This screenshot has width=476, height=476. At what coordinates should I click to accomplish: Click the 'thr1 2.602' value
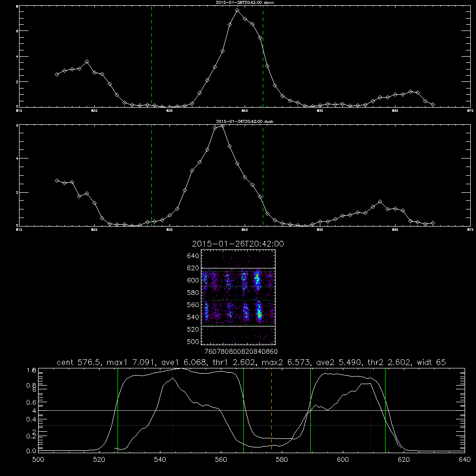(x=234, y=362)
